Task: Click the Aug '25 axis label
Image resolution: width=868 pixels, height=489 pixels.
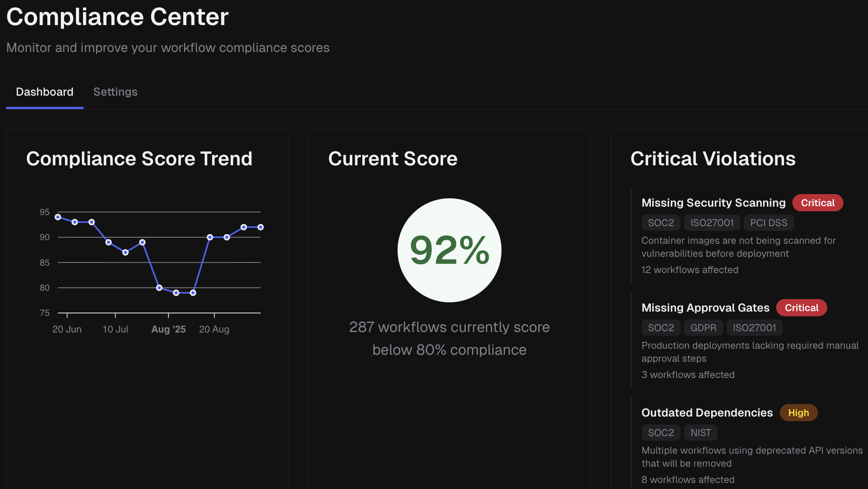Action: tap(168, 329)
